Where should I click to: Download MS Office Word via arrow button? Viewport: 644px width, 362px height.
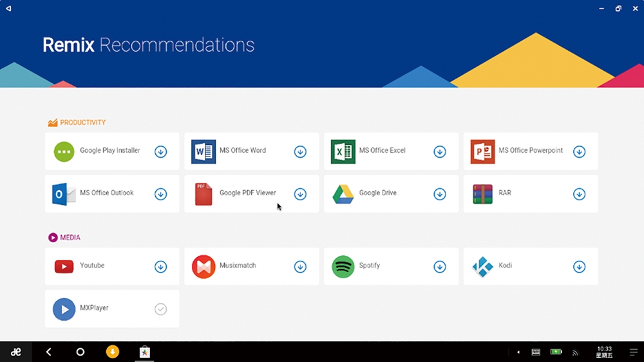(300, 151)
